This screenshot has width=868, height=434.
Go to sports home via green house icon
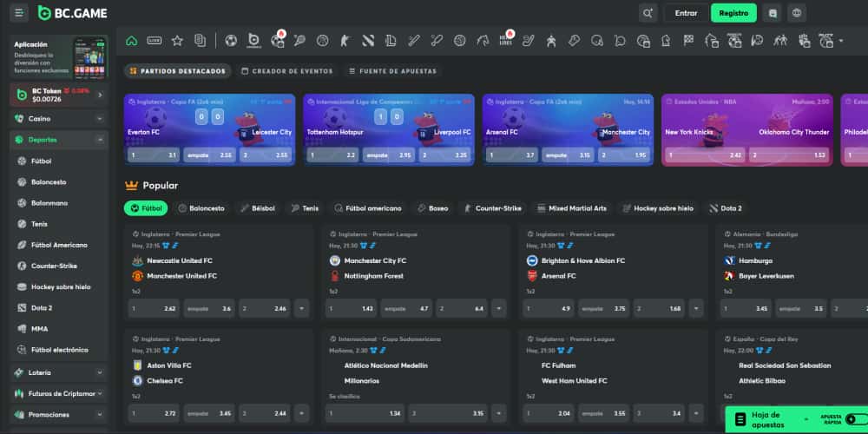coord(132,40)
